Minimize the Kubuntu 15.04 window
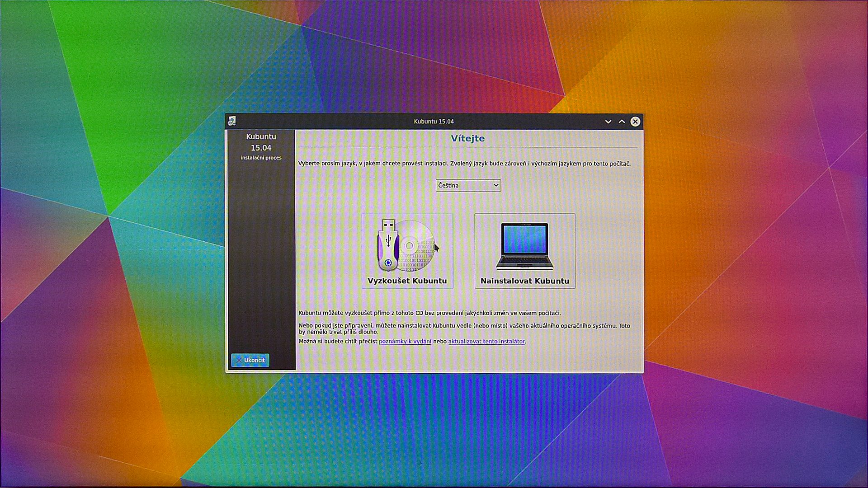The width and height of the screenshot is (868, 488). coord(608,122)
